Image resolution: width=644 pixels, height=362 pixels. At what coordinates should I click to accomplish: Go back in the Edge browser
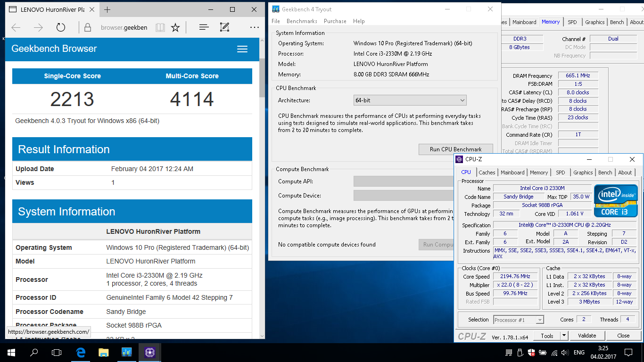(x=16, y=28)
